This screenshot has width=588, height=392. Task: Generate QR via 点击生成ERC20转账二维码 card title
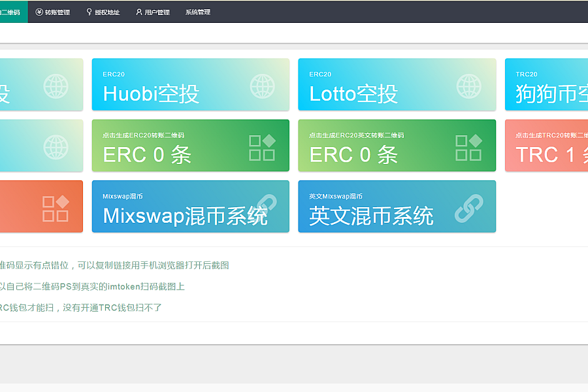(x=144, y=135)
